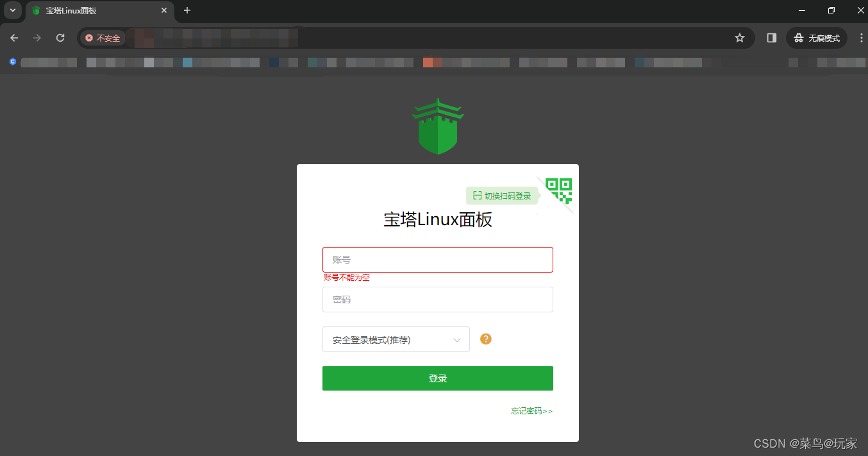Close the 宝塔Linux面板 tab
Image resolution: width=868 pixels, height=456 pixels.
point(164,10)
